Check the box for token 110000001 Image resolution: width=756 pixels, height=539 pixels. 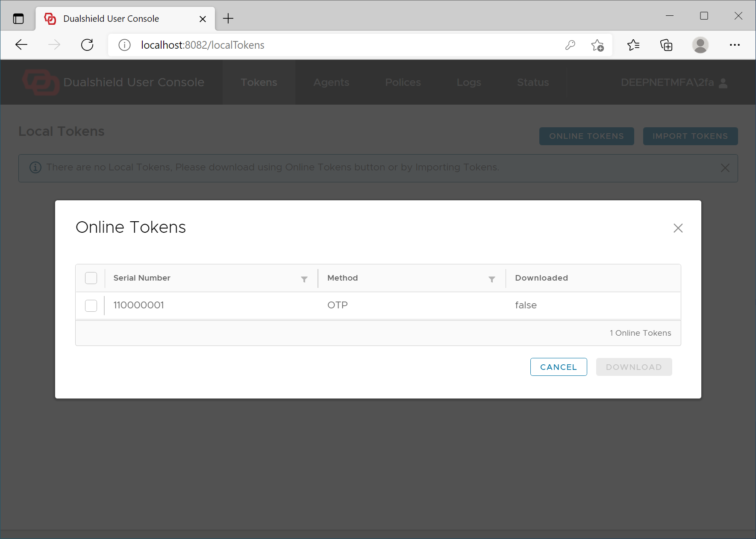(91, 305)
